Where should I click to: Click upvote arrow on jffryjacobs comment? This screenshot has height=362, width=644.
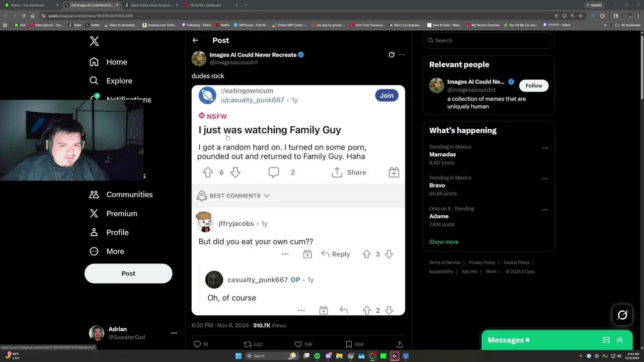367,254
